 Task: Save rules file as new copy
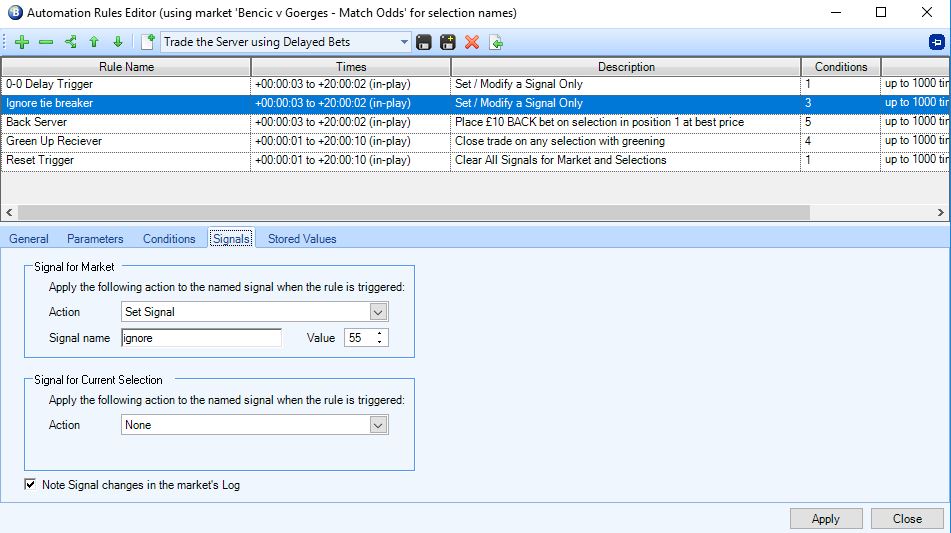coord(448,42)
